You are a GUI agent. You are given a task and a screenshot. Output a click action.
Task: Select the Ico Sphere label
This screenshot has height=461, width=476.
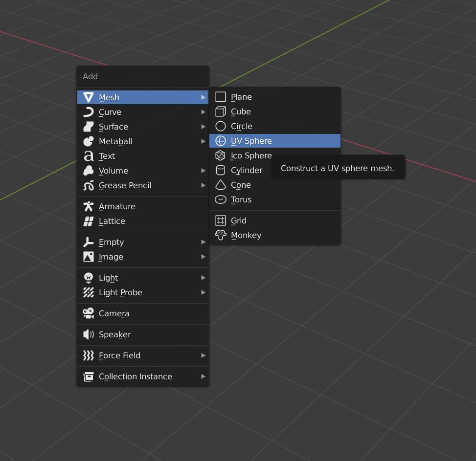[x=251, y=155]
